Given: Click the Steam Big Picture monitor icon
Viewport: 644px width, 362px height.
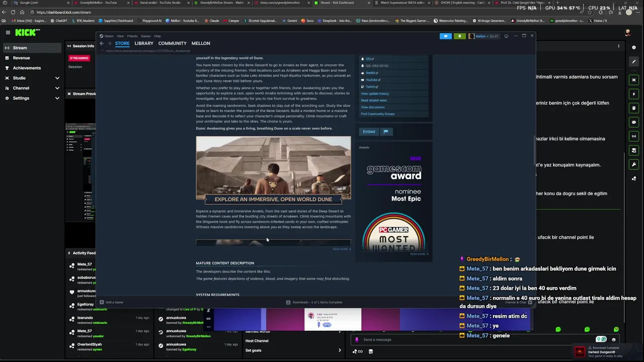Looking at the screenshot, I should 506,36.
